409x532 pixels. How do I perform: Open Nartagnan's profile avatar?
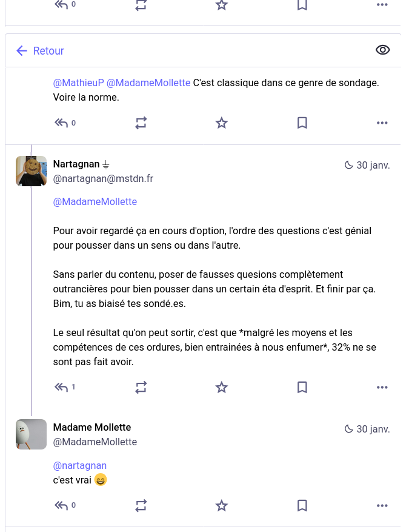click(x=31, y=171)
